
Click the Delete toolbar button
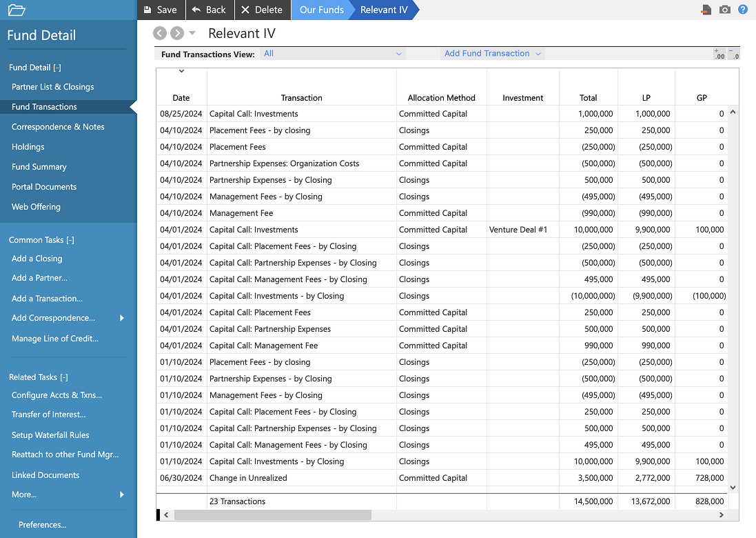pos(263,10)
